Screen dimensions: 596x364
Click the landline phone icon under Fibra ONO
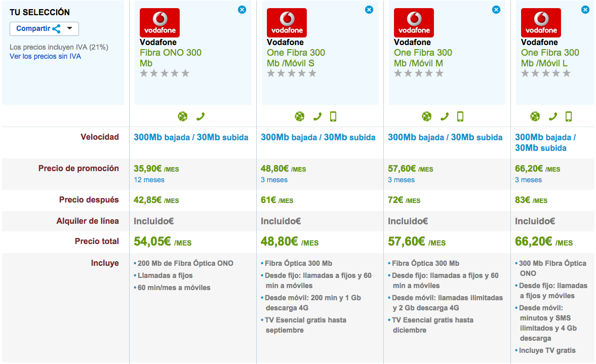point(201,116)
